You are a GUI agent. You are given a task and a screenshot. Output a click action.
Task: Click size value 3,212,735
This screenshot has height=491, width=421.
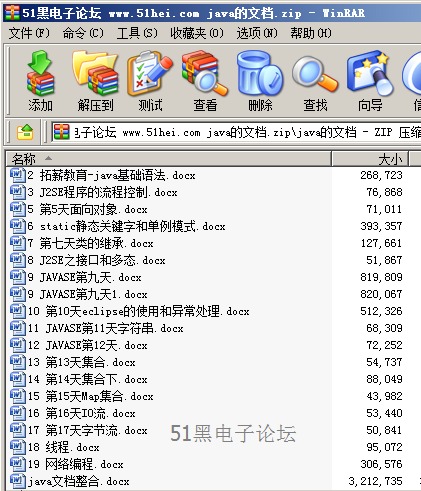coord(375,481)
